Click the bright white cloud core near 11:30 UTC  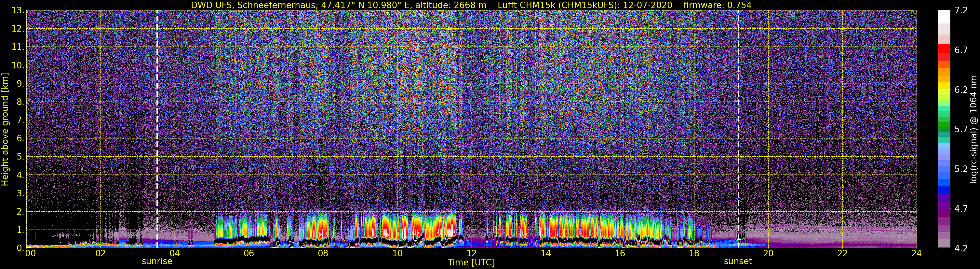[451, 231]
